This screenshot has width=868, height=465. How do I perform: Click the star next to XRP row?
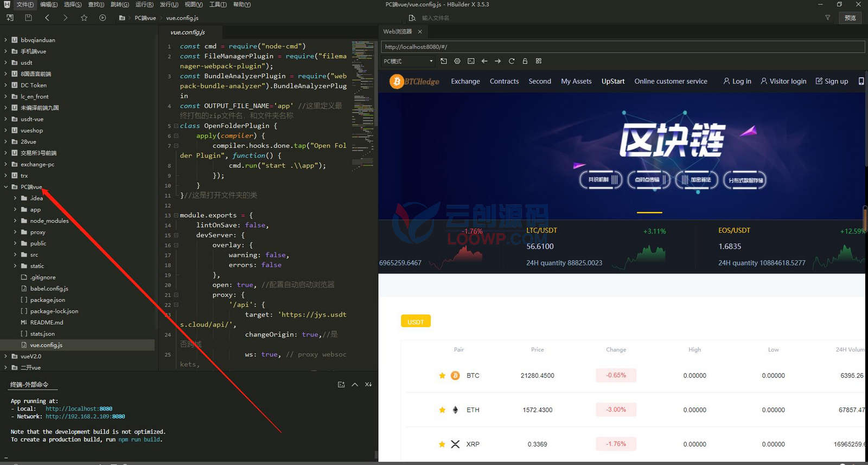(x=442, y=444)
